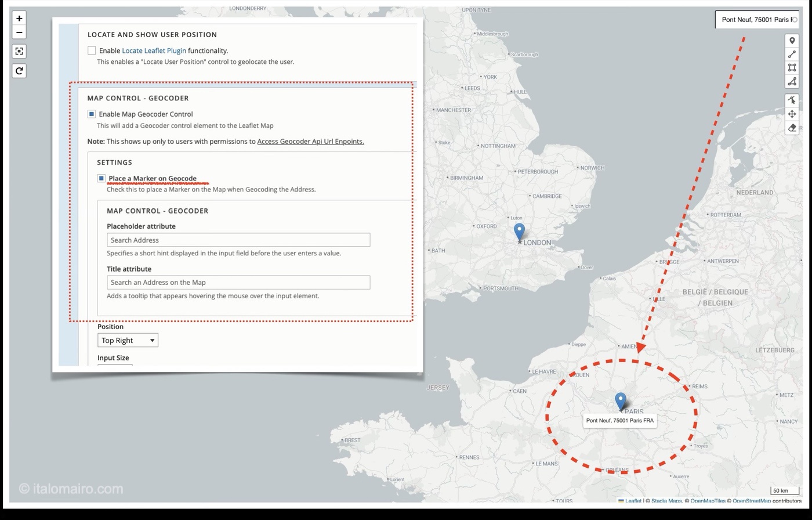Select the Eraser removal tool
This screenshot has height=520, width=812.
coord(792,128)
